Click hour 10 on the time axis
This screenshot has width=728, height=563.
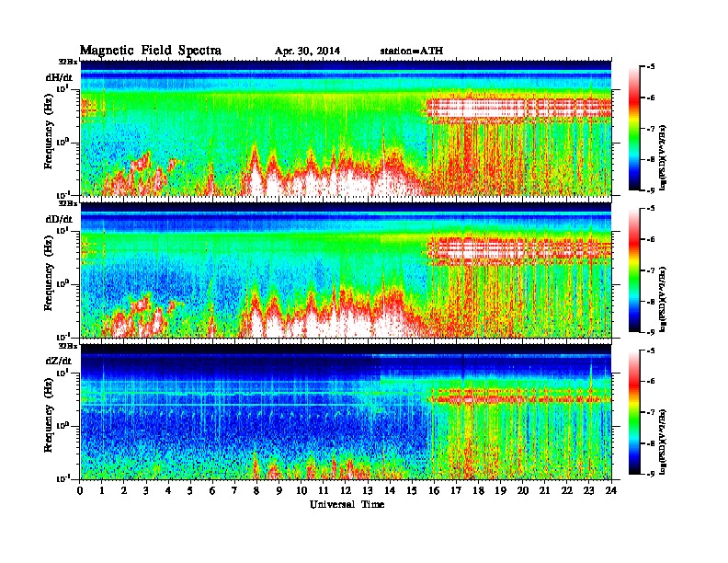(301, 490)
